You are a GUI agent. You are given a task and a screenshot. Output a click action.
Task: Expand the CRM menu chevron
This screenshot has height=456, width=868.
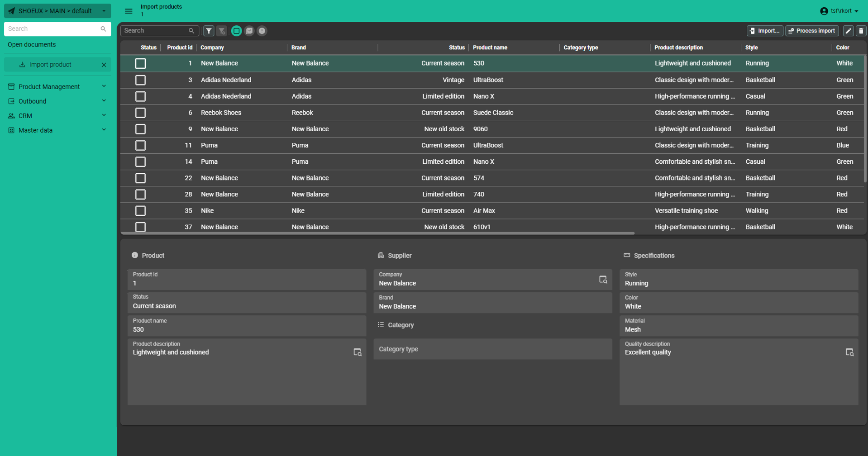pos(104,115)
